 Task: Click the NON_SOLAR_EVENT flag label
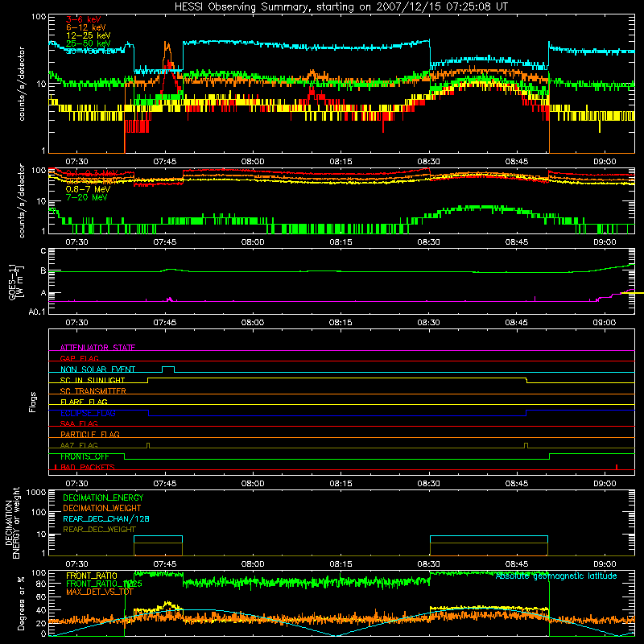97,369
